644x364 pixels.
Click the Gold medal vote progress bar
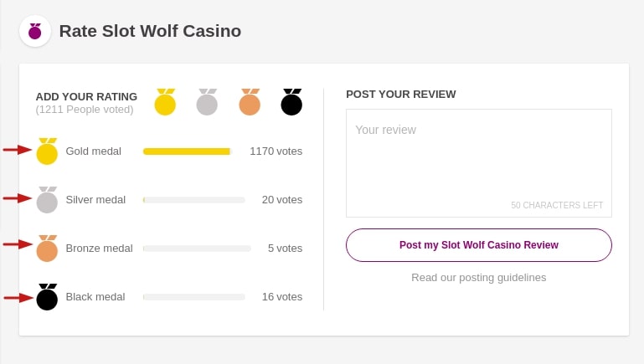187,151
